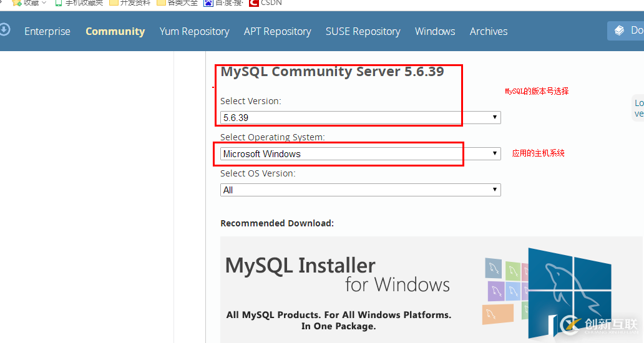This screenshot has height=343, width=644.
Task: Expand the Select Version dropdown showing 5.6.39
Action: (x=360, y=118)
